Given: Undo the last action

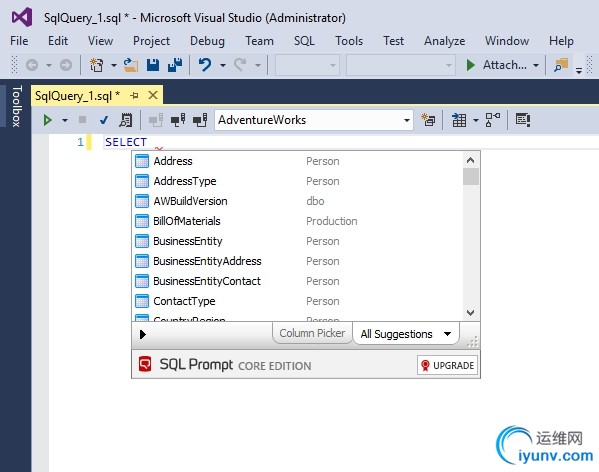Looking at the screenshot, I should tap(205, 65).
